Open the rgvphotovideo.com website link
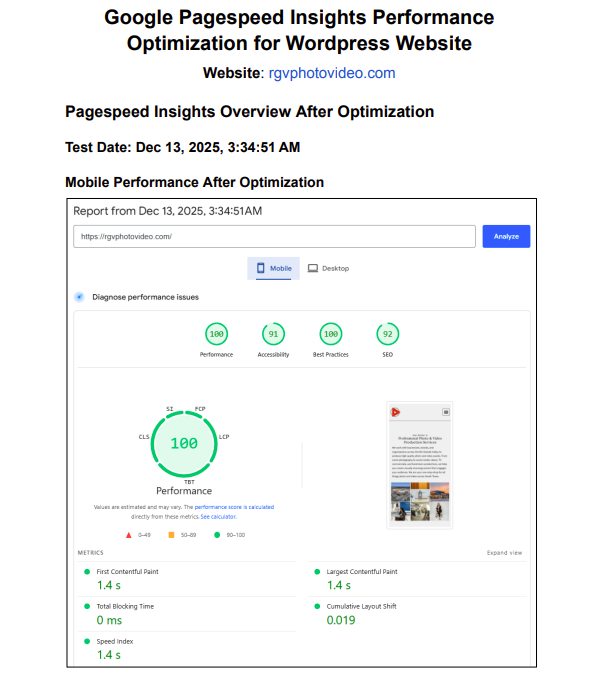 332,73
